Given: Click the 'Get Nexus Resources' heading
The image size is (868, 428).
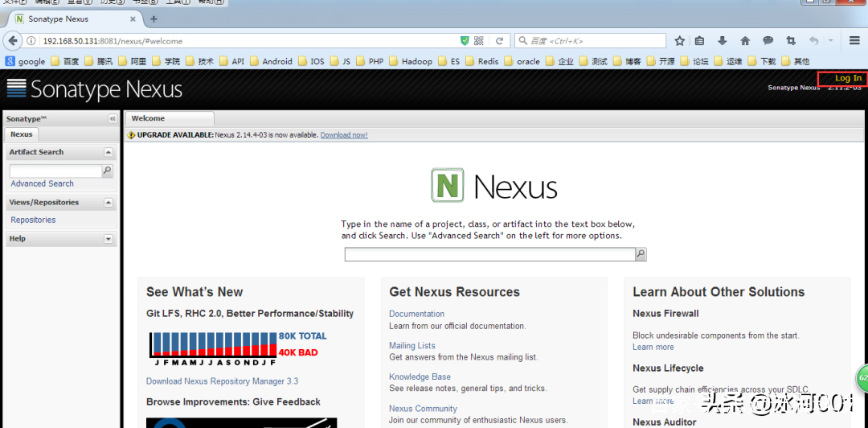Looking at the screenshot, I should pos(454,291).
